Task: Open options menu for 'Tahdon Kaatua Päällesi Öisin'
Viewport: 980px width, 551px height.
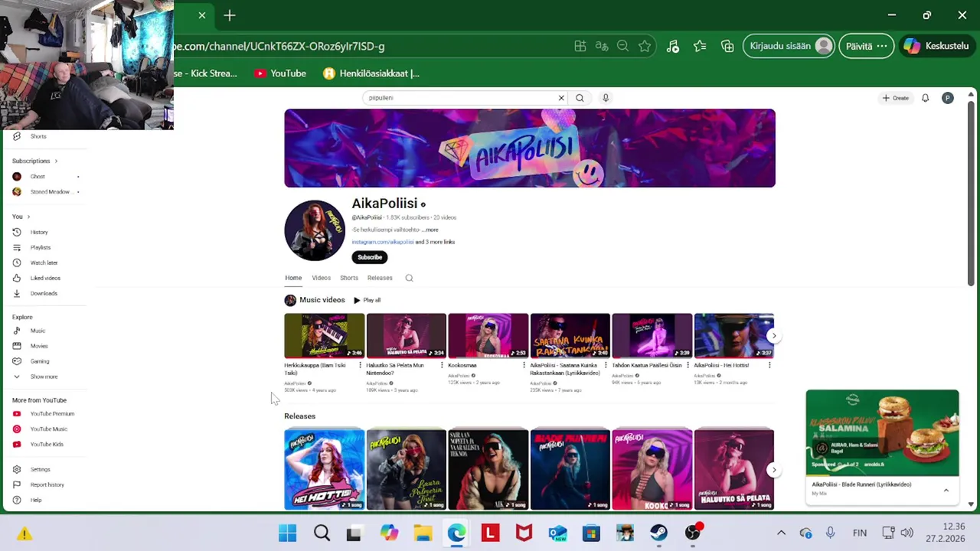Action: (x=688, y=365)
